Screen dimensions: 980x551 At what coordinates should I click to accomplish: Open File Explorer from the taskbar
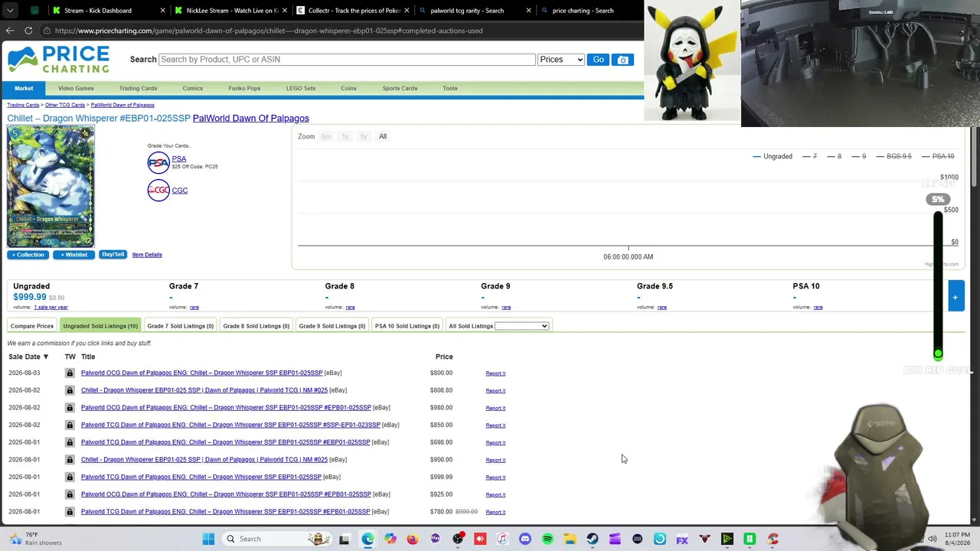570,539
